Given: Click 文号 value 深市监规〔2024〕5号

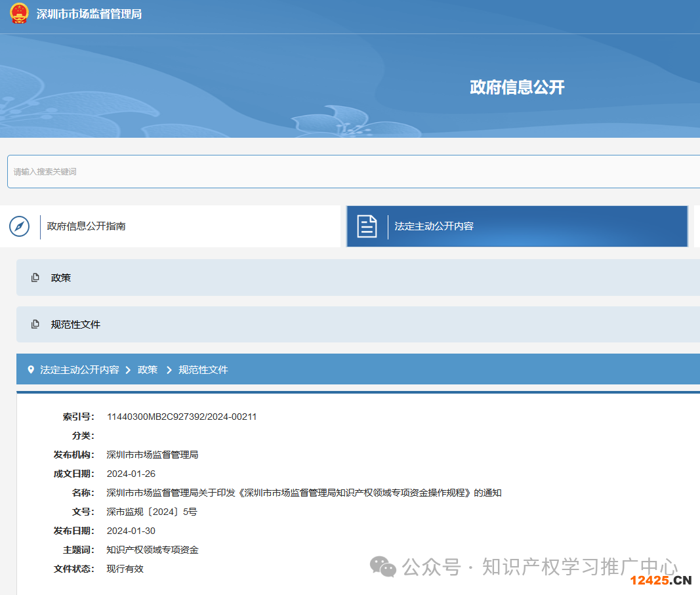Looking at the screenshot, I should 152,512.
